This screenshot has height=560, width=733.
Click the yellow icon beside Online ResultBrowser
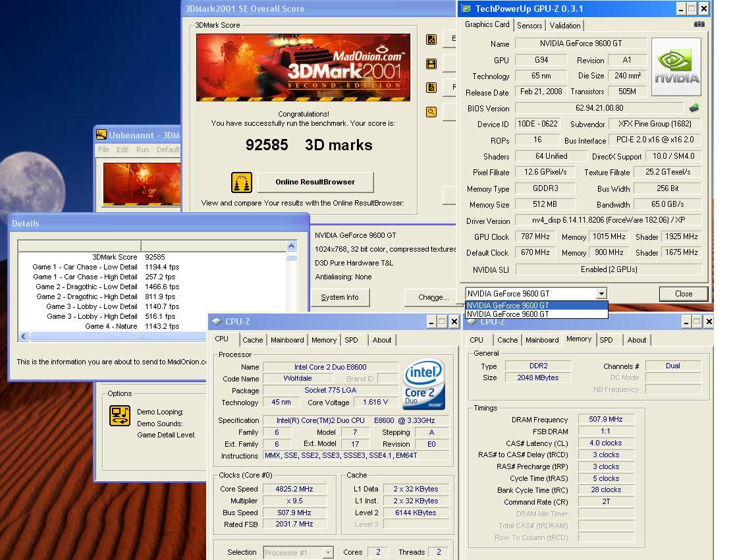point(242,182)
